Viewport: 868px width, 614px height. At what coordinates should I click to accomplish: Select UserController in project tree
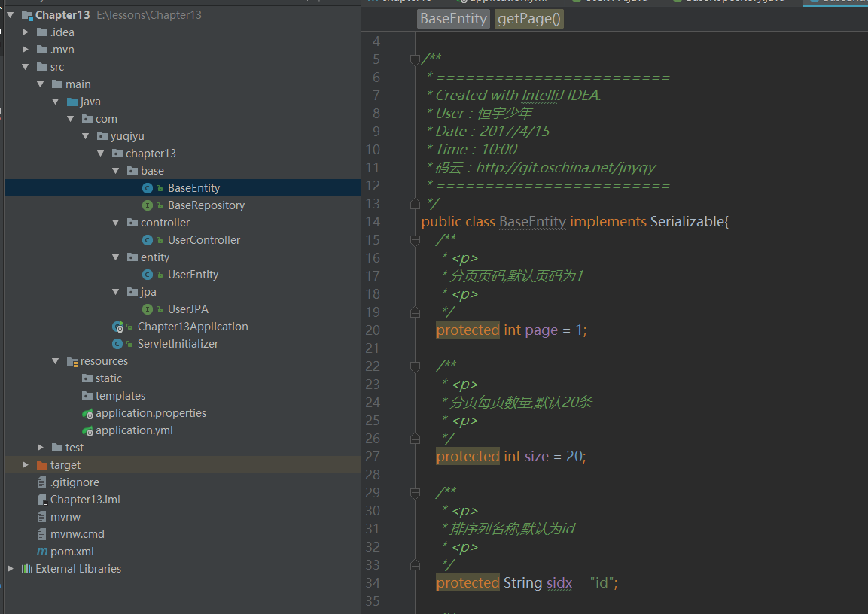204,240
